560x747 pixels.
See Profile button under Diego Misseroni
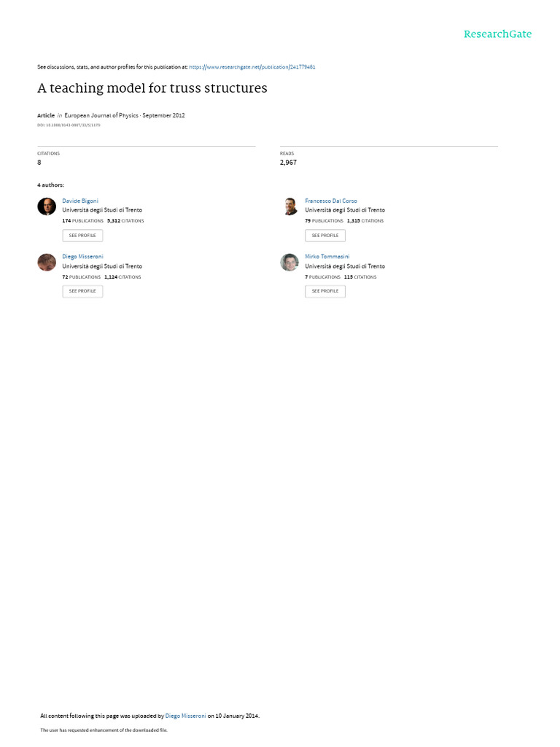point(82,291)
